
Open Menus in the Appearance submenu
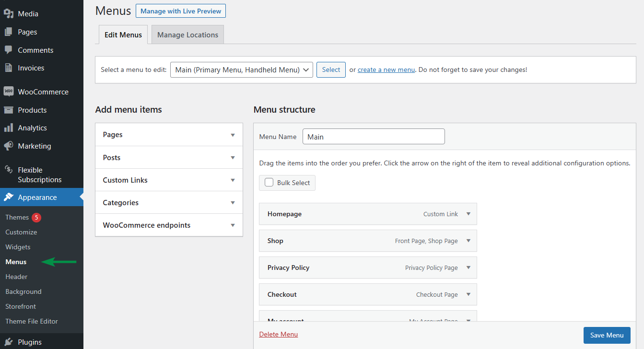(16, 262)
